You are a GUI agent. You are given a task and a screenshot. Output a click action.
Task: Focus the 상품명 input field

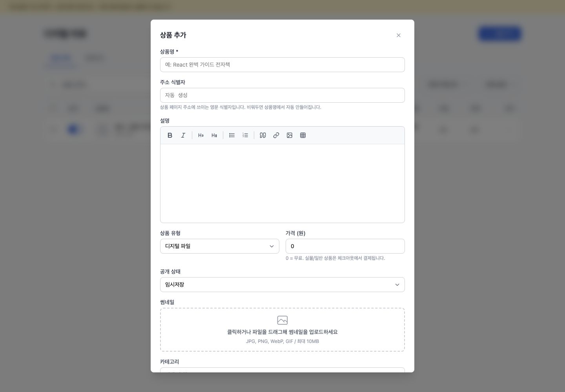pyautogui.click(x=282, y=65)
